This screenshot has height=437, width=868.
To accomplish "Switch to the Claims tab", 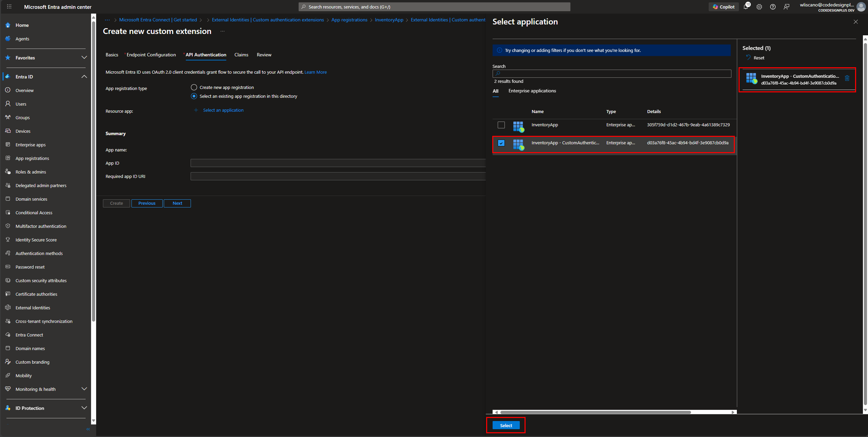I will click(241, 55).
